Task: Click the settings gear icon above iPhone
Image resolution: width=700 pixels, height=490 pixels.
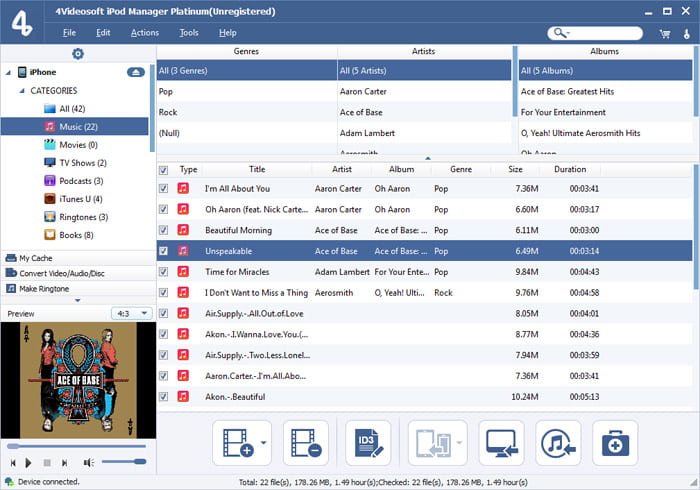Action: pos(78,54)
